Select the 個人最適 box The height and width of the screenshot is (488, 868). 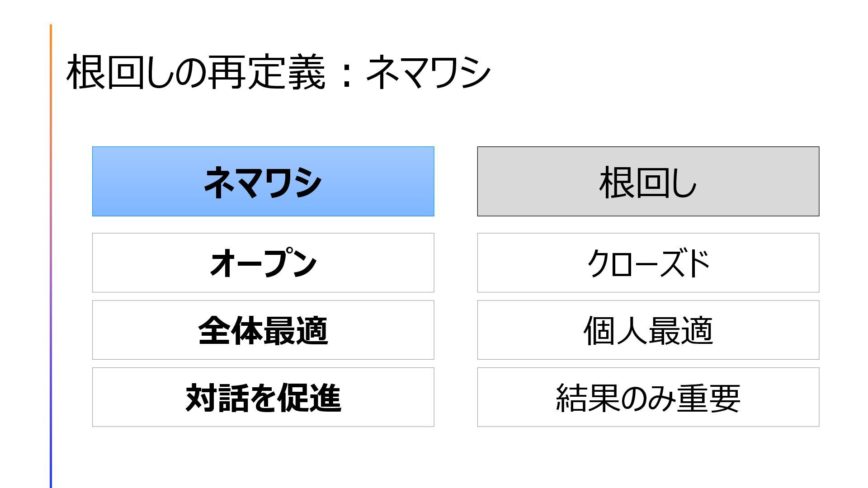(648, 330)
